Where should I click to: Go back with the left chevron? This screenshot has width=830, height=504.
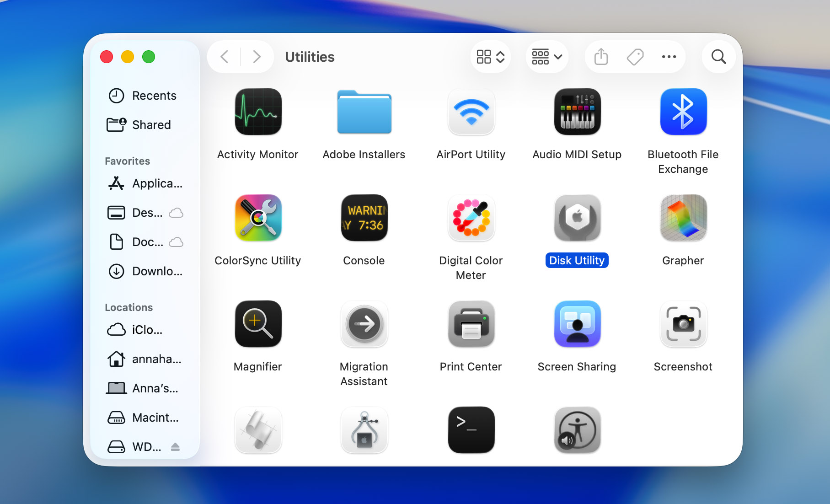point(224,57)
